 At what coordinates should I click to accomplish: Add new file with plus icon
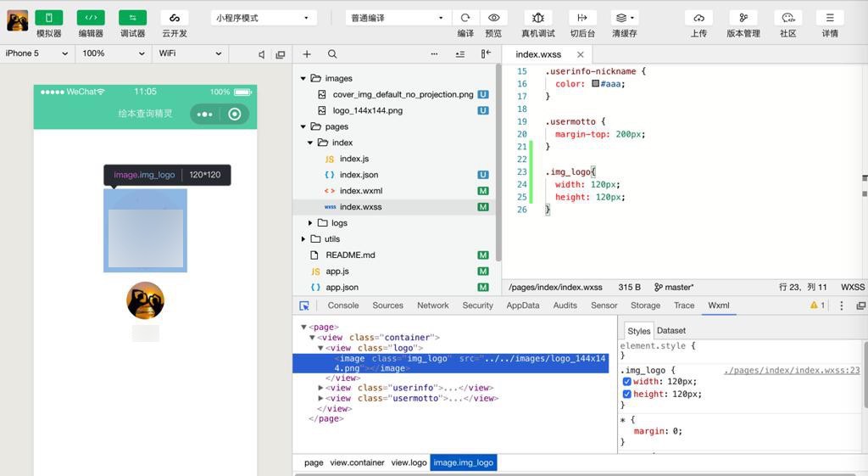coord(307,53)
